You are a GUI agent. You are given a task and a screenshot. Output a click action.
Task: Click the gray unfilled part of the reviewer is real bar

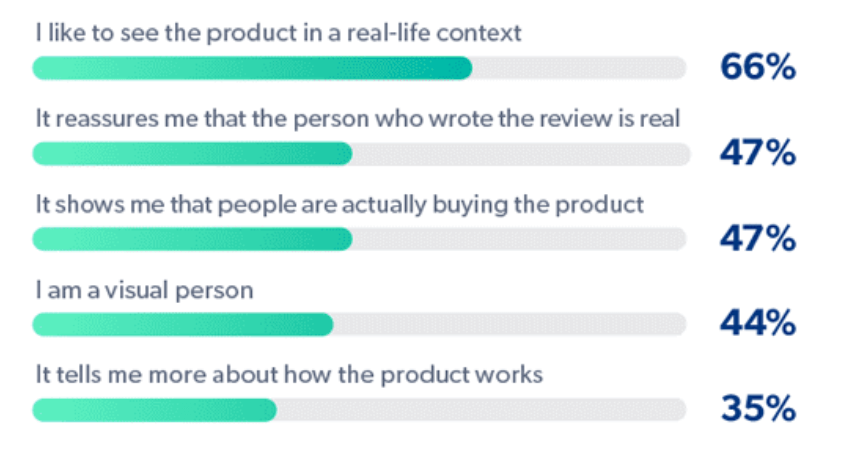[520, 154]
